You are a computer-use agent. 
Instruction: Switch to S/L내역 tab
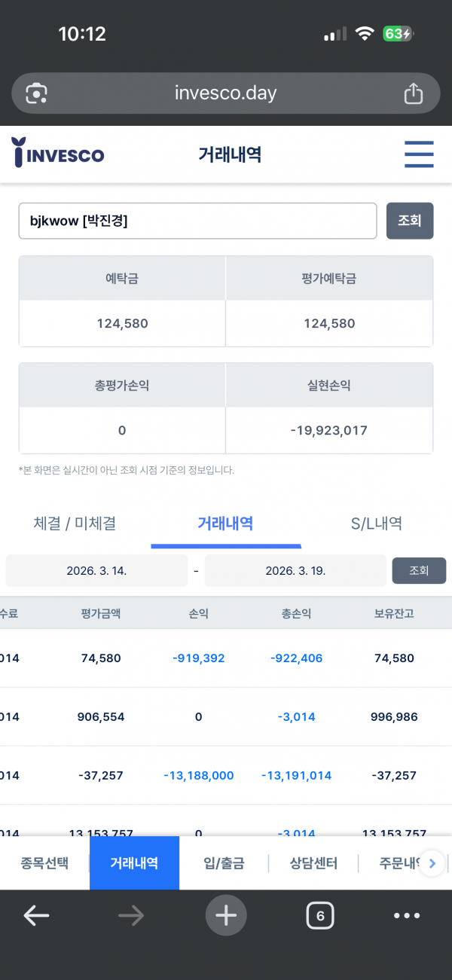point(376,523)
